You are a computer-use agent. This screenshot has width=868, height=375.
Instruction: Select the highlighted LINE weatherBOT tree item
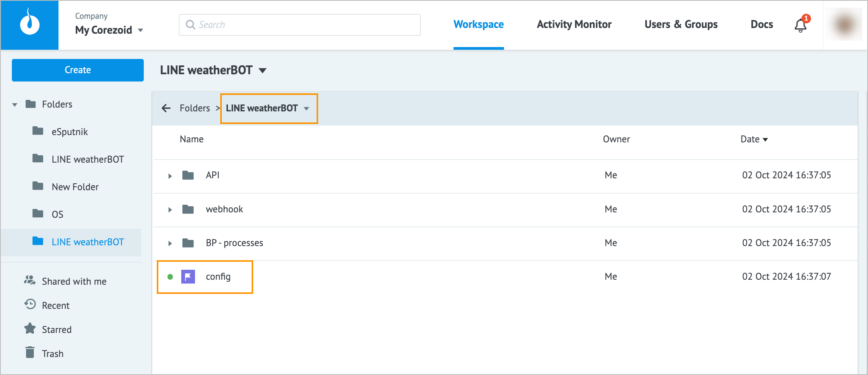click(88, 242)
